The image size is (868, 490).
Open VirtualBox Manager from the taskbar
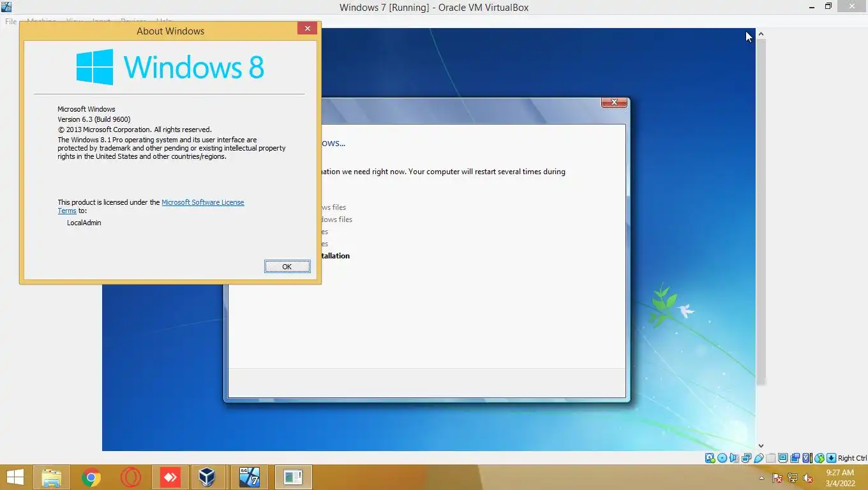point(207,477)
